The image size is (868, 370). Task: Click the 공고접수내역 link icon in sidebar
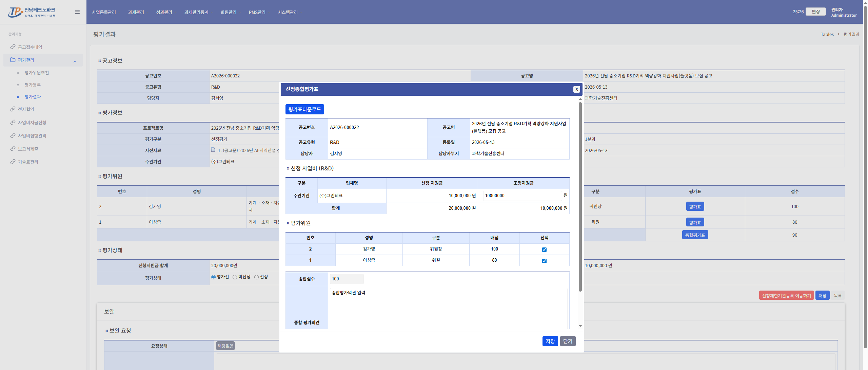tap(13, 47)
